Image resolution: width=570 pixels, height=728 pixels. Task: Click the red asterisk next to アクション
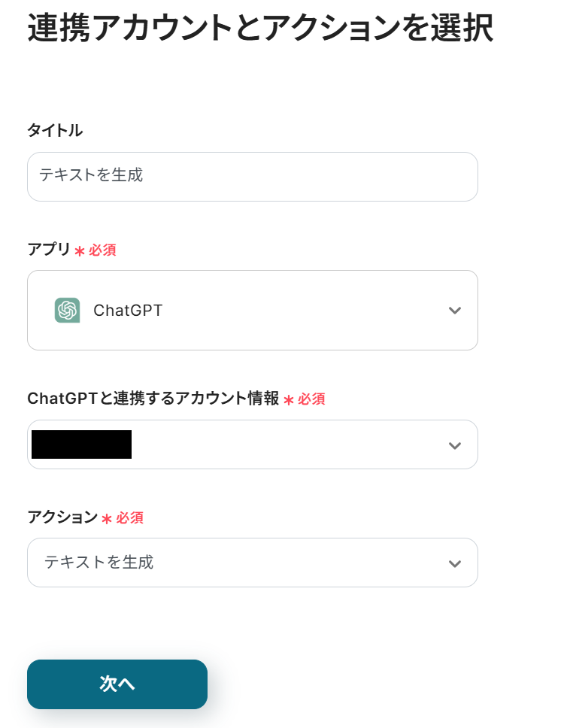[107, 519]
